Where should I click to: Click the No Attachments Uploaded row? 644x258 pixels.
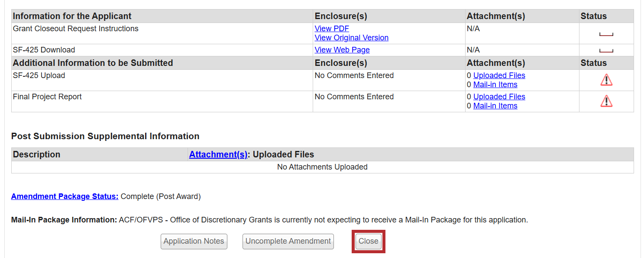322,167
